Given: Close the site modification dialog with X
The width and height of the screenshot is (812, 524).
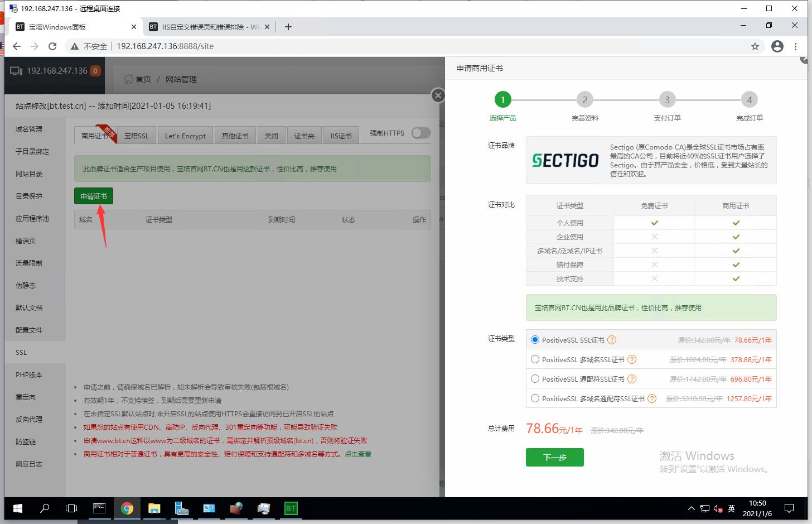Looking at the screenshot, I should click(438, 95).
